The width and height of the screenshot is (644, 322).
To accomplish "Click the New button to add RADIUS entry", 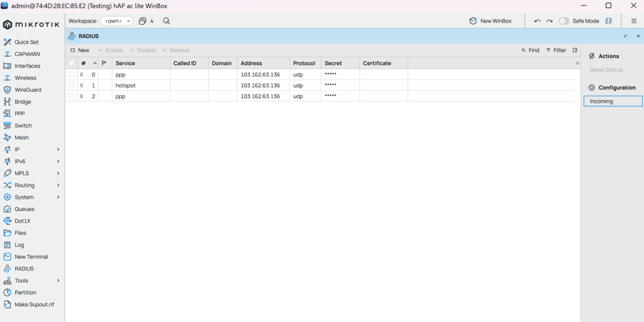I will [x=79, y=50].
